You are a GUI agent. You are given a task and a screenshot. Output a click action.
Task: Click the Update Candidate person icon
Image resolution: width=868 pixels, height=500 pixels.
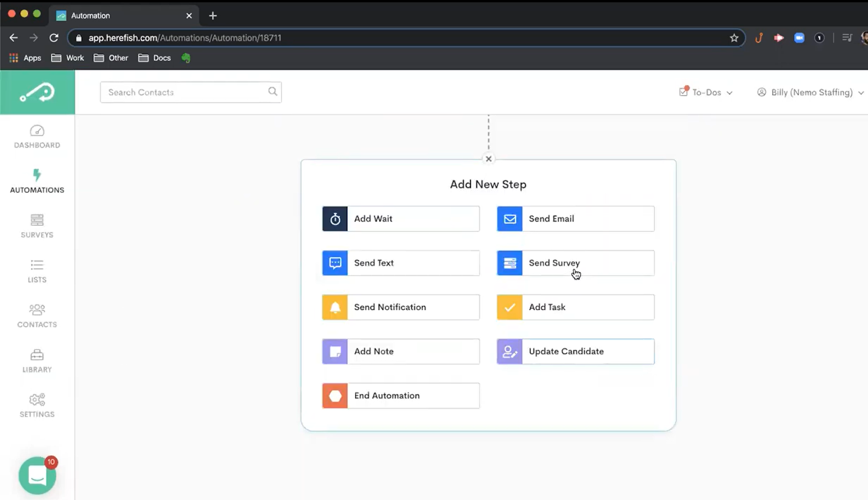(510, 352)
